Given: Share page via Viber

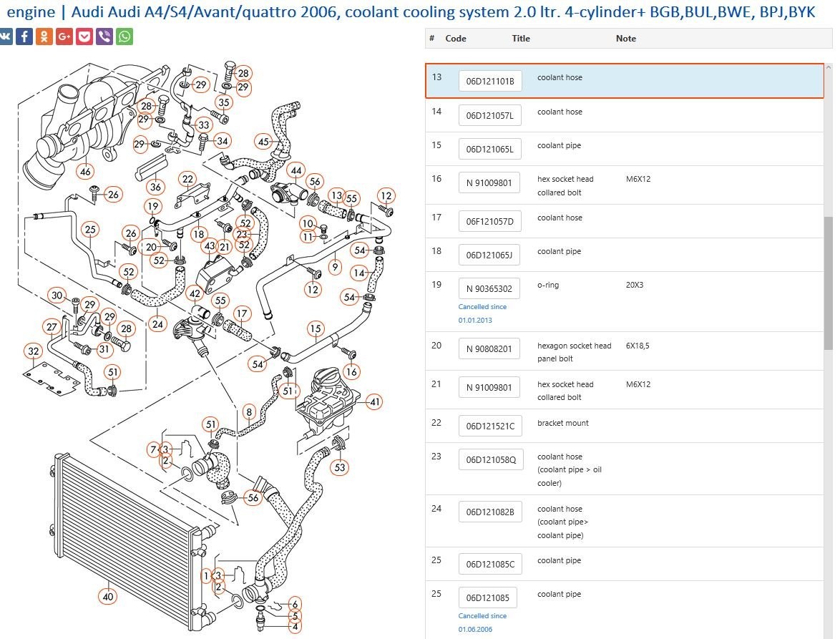Looking at the screenshot, I should click(x=104, y=36).
